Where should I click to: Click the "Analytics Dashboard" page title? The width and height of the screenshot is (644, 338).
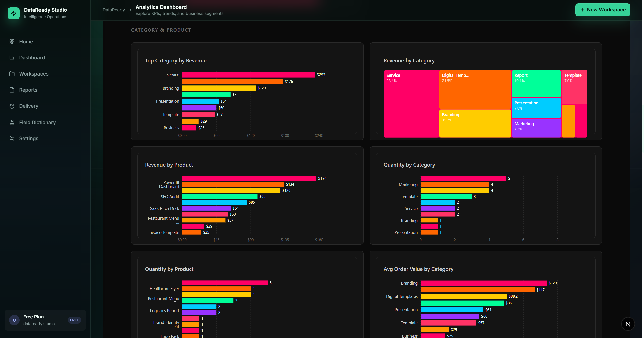[x=161, y=7]
